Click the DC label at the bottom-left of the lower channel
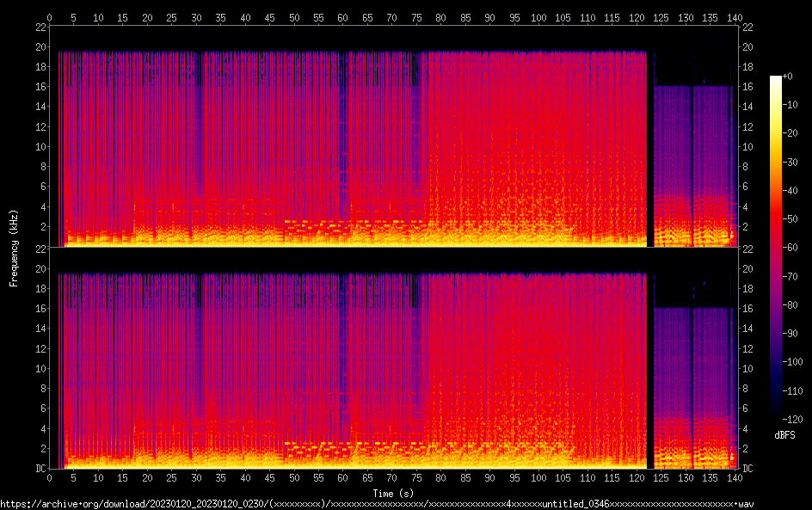 (x=40, y=469)
